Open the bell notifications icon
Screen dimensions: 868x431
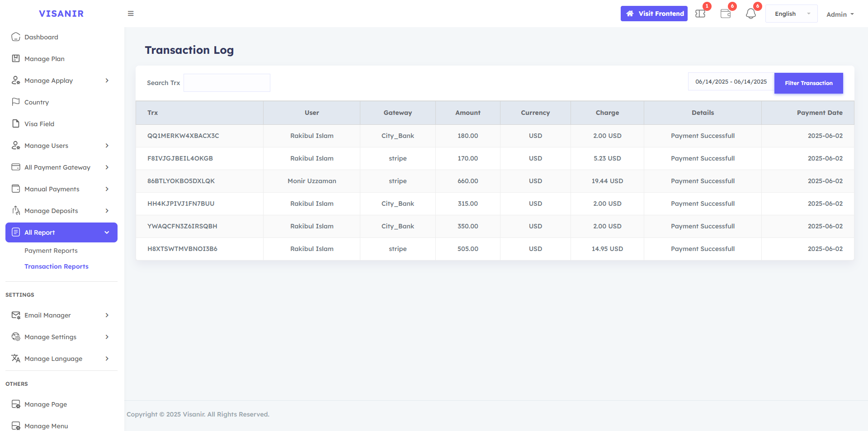tap(751, 14)
